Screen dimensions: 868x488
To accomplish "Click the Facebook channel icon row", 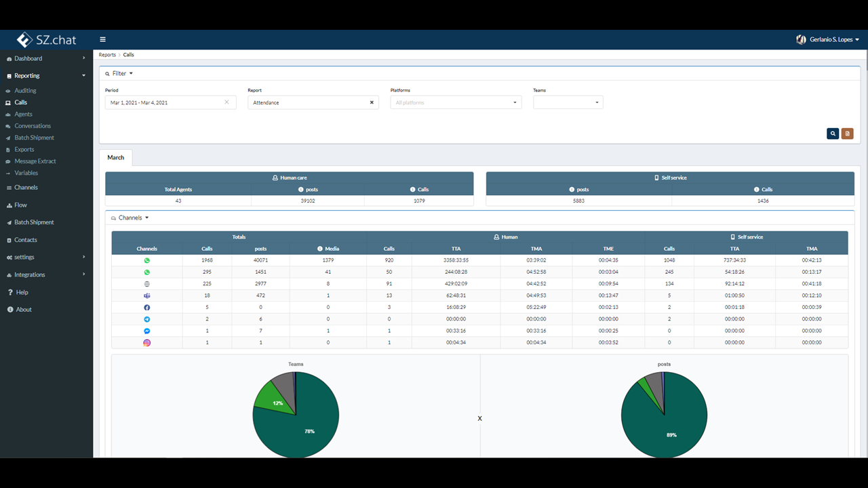I will 479,307.
